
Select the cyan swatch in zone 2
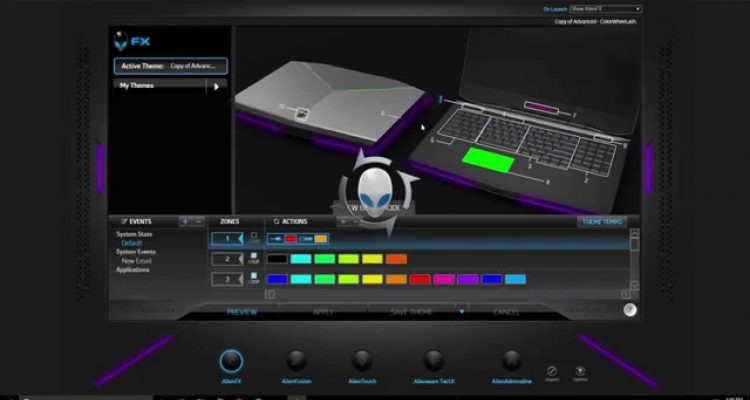[301, 259]
